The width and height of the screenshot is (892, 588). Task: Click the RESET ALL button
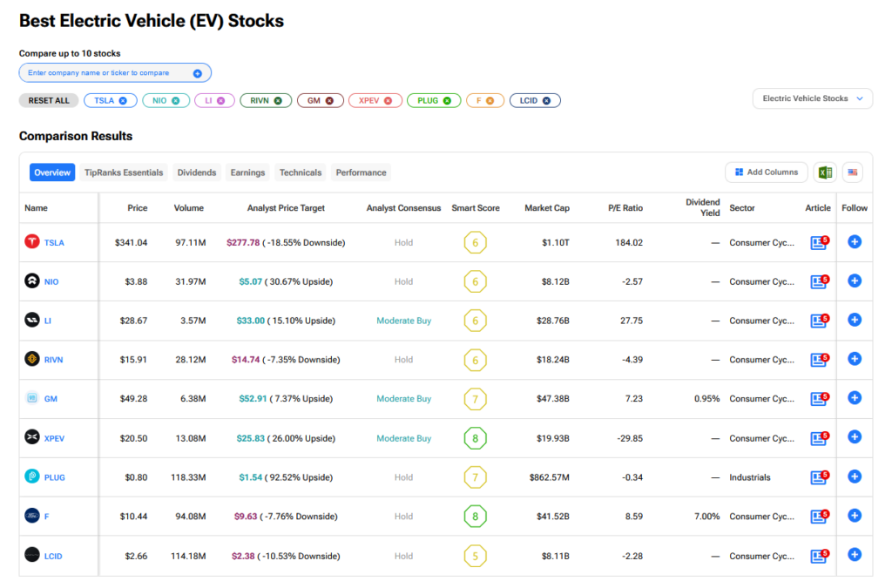tap(49, 101)
